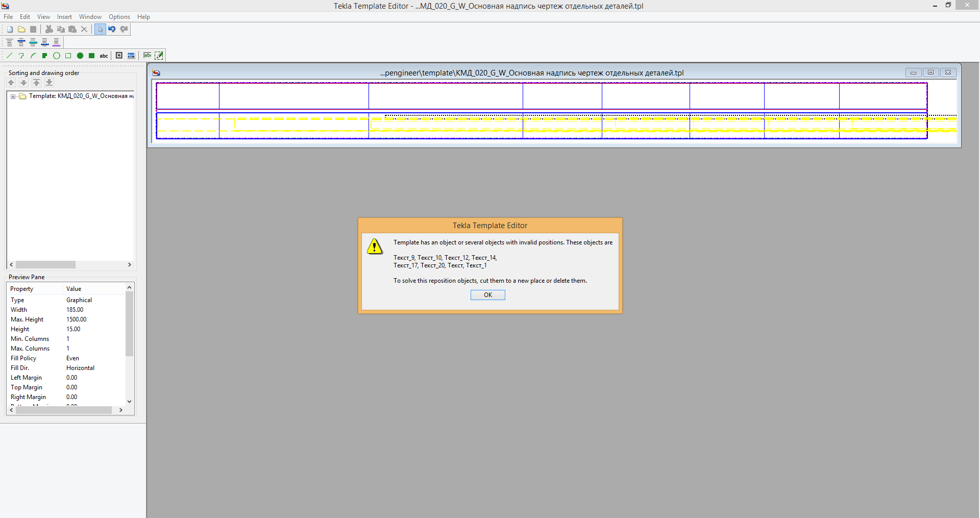Click the Preview Pane horizontal scrollbar
This screenshot has height=518, width=980.
tap(64, 410)
